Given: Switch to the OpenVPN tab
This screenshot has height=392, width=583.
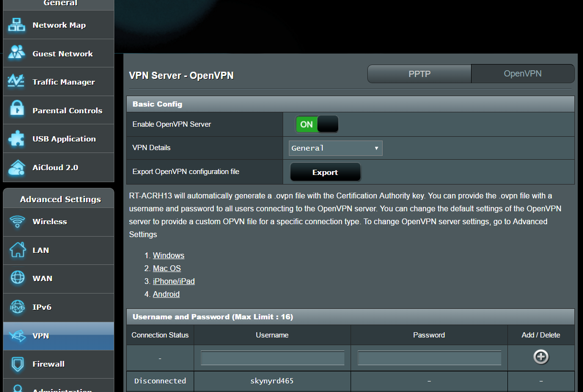Looking at the screenshot, I should click(523, 74).
